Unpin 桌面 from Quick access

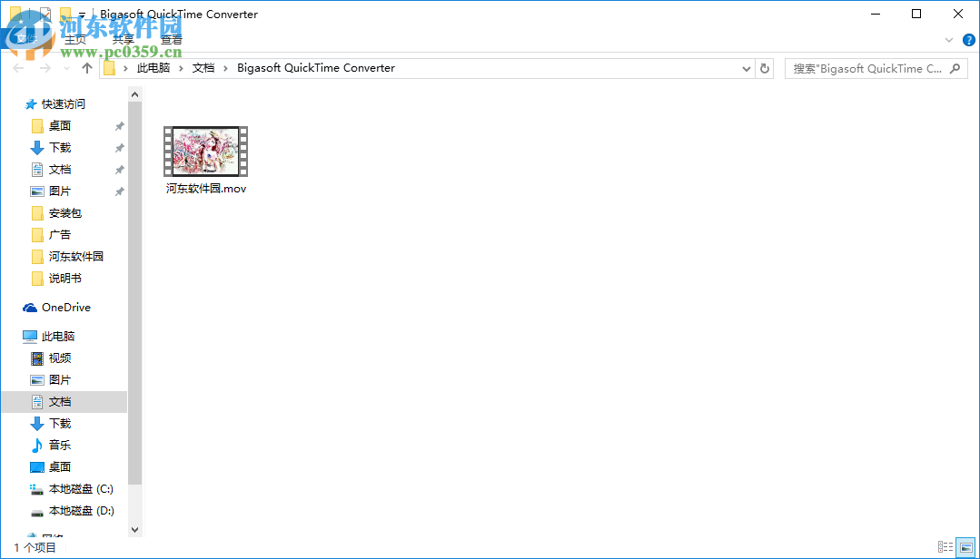[x=118, y=125]
